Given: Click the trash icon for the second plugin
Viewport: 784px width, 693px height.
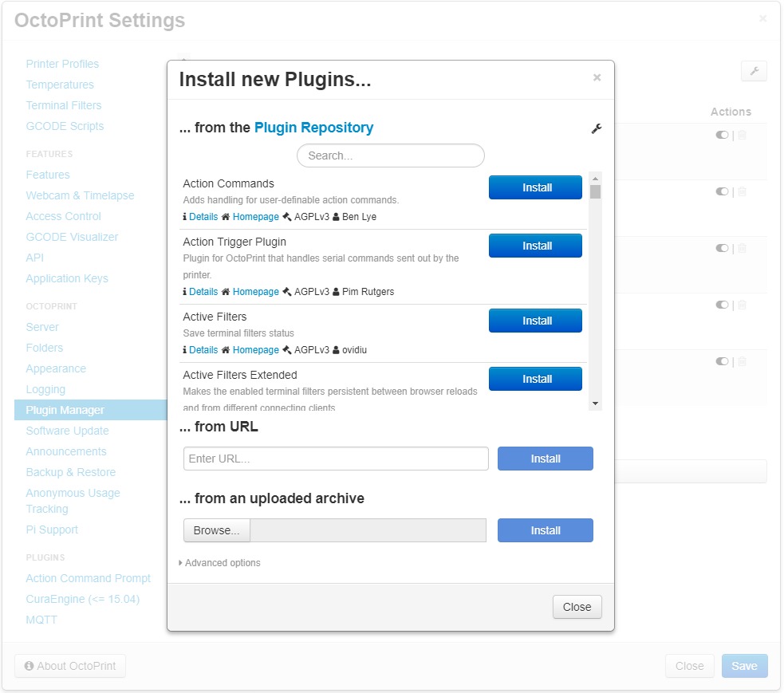Looking at the screenshot, I should (x=742, y=191).
